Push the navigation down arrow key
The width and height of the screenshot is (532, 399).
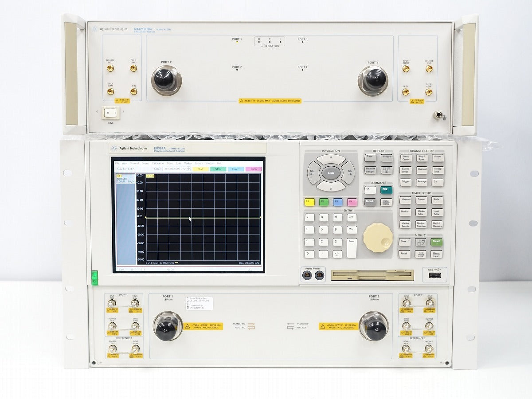tap(331, 187)
